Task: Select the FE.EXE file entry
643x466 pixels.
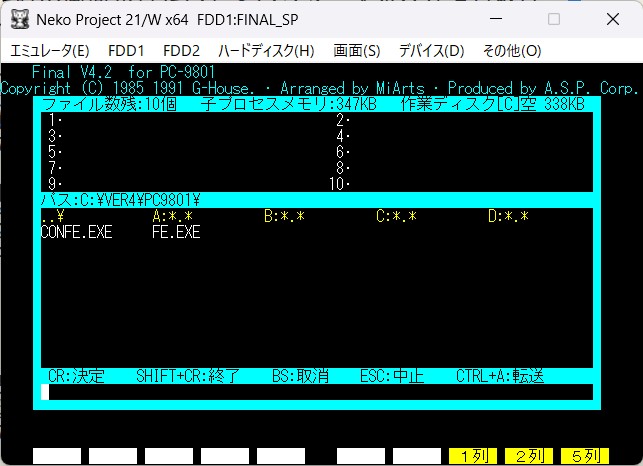Action: click(x=176, y=232)
